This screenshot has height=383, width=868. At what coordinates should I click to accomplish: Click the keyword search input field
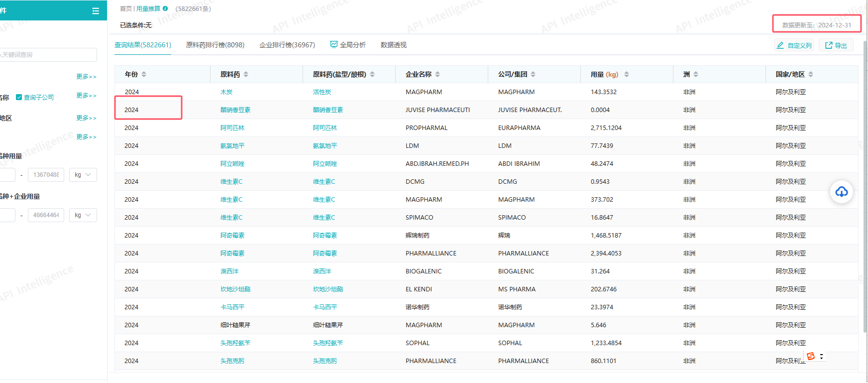pos(47,55)
